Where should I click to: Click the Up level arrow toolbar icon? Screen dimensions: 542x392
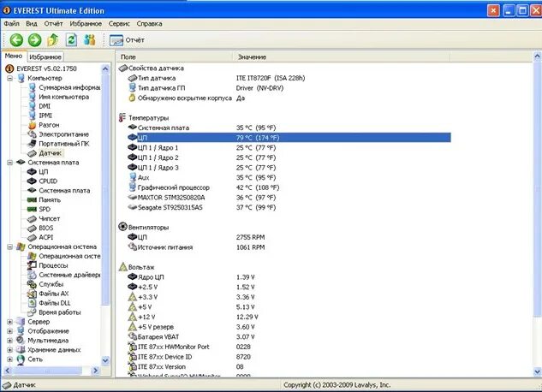click(53, 40)
